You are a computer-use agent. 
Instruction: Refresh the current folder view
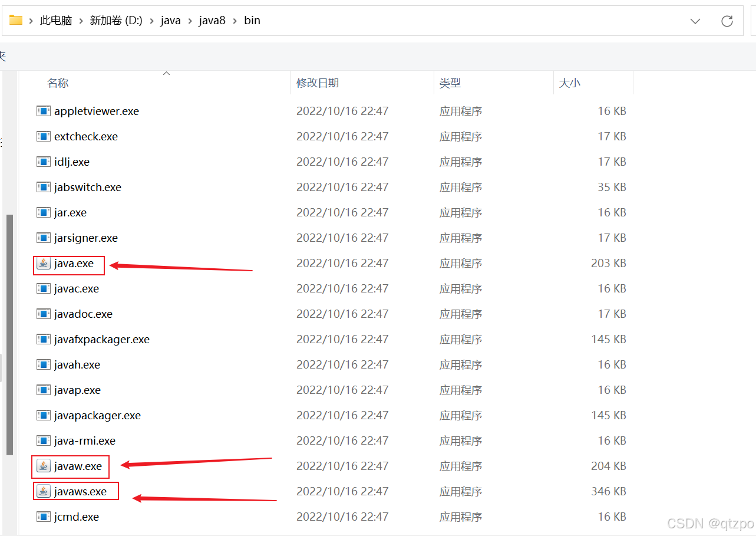coord(727,21)
